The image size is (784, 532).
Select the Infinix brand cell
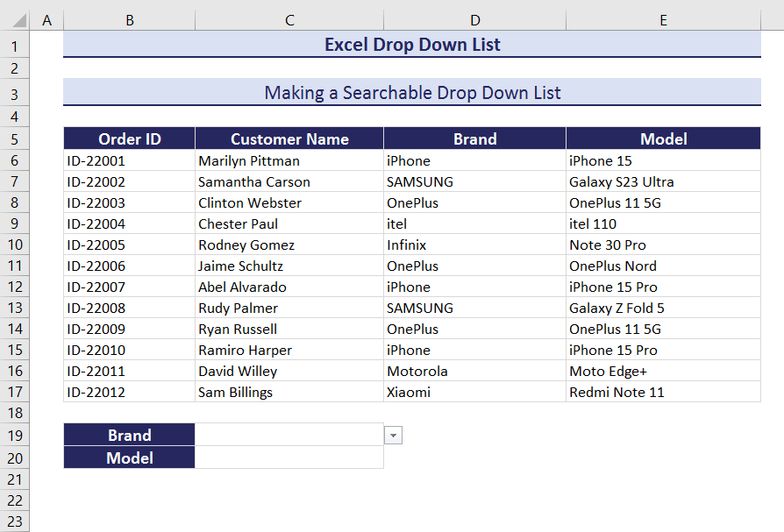click(475, 245)
